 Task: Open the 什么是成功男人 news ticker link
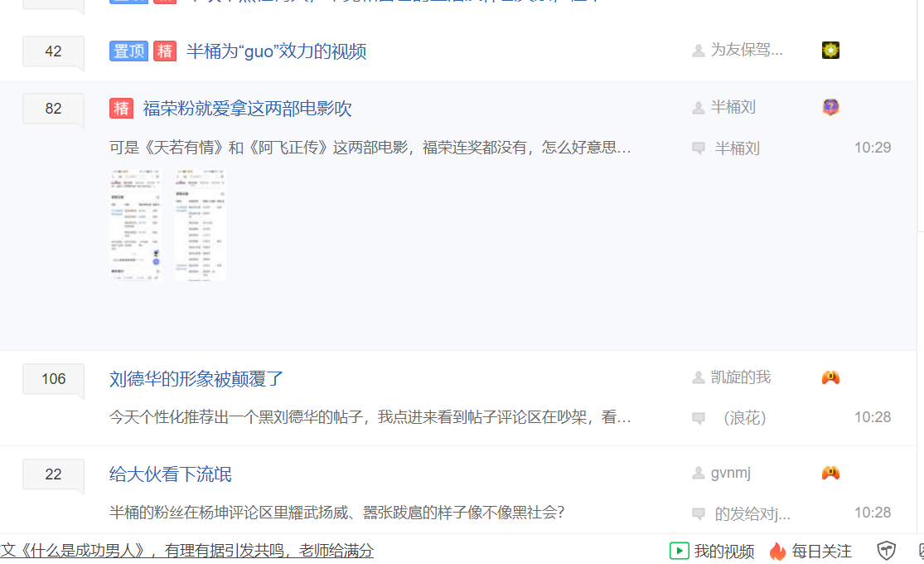click(x=186, y=551)
